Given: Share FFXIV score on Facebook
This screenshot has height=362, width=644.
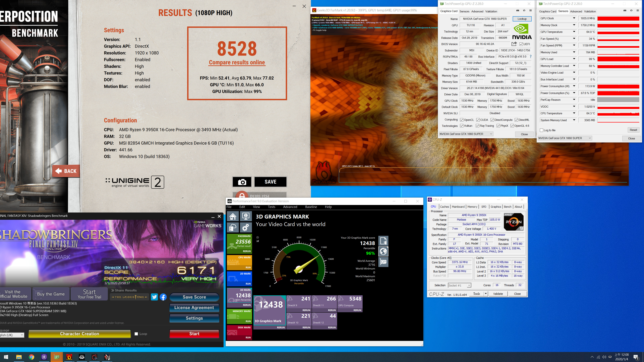Looking at the screenshot, I should click(163, 297).
